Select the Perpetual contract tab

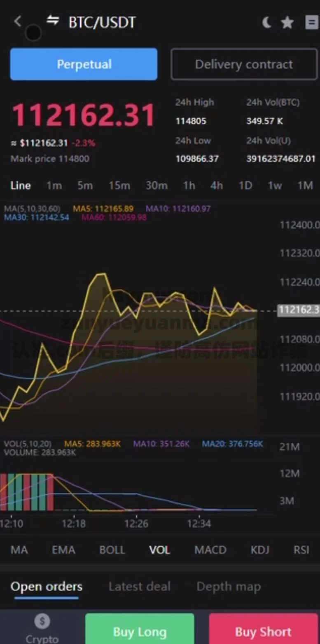pos(84,64)
